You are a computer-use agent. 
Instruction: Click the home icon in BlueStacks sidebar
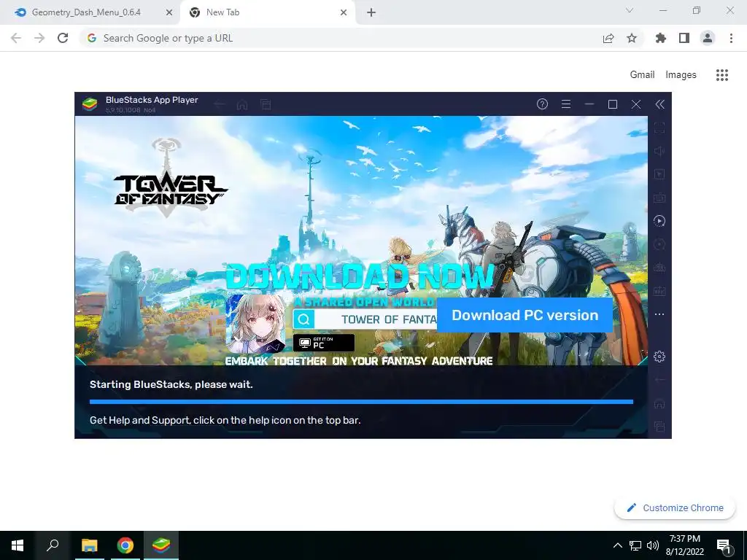click(659, 403)
